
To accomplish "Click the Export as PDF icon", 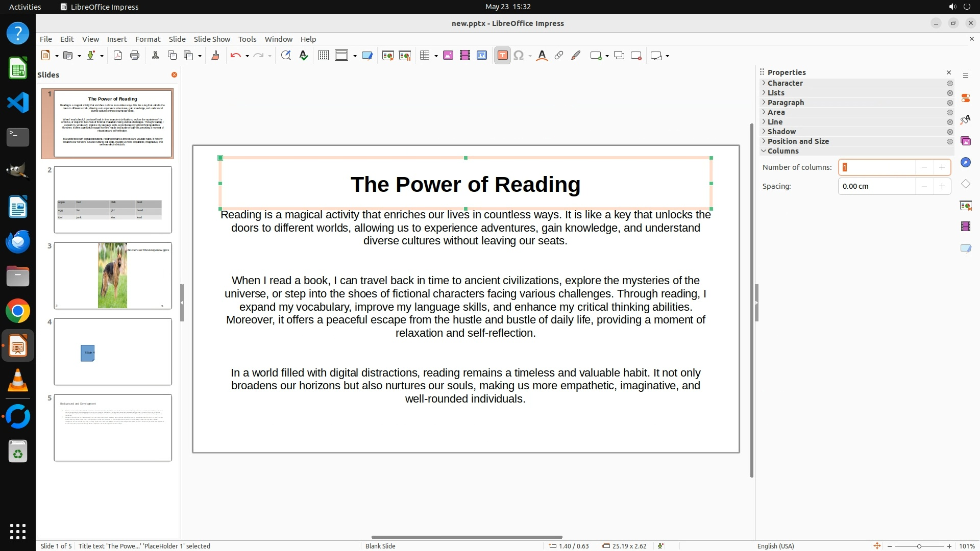I will coord(118,56).
